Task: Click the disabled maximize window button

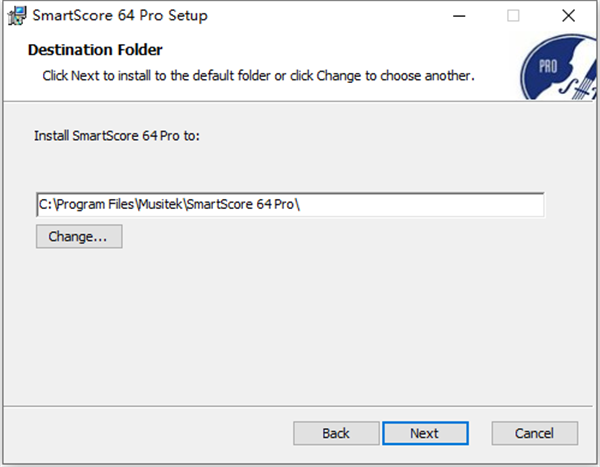Action: (513, 16)
